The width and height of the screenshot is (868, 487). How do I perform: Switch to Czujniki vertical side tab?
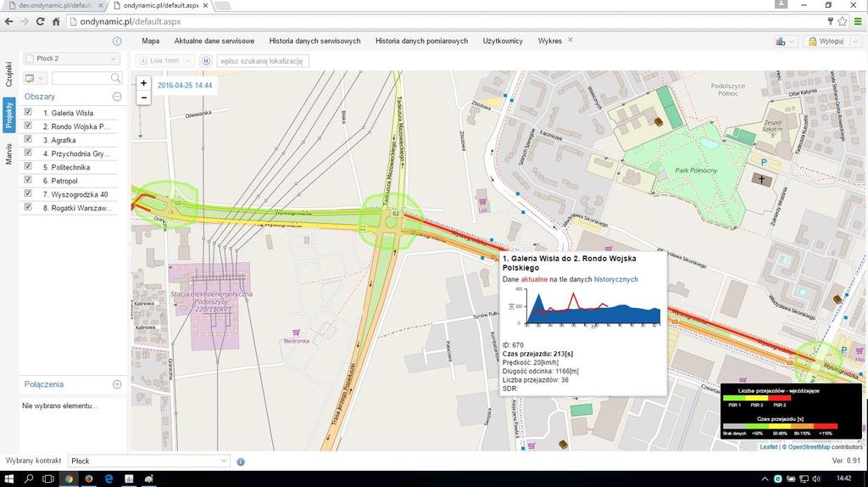pyautogui.click(x=8, y=75)
